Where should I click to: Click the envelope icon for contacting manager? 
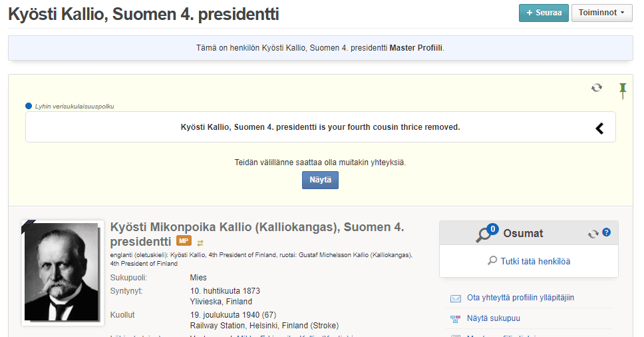coord(456,298)
